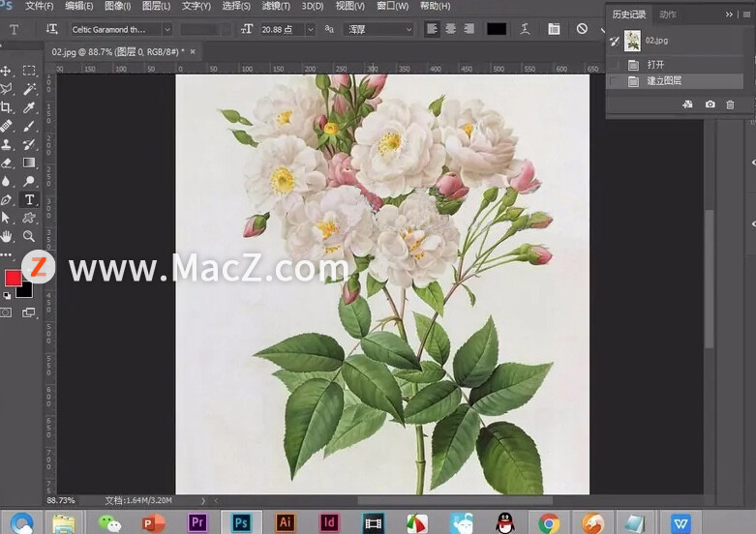
Task: Select the Blur tool
Action: (x=6, y=181)
